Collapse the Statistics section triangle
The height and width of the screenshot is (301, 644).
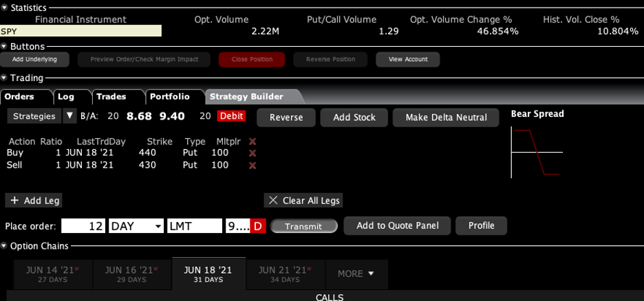pos(4,8)
